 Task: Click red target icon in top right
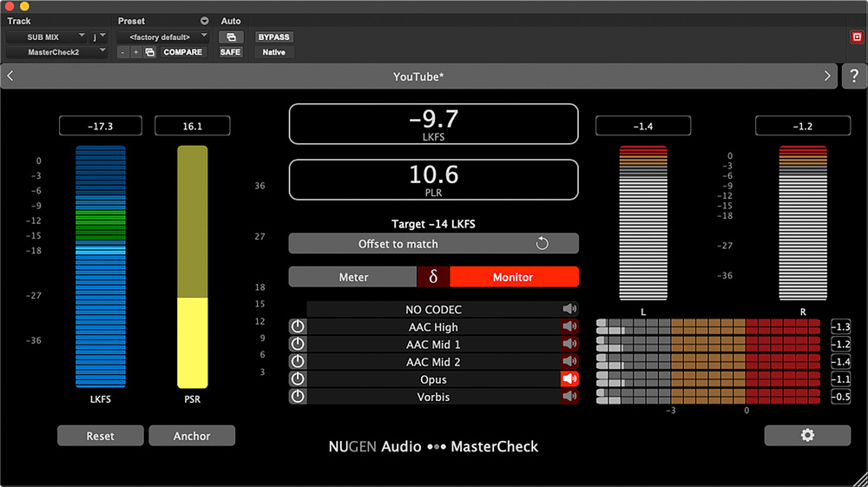pos(857,37)
